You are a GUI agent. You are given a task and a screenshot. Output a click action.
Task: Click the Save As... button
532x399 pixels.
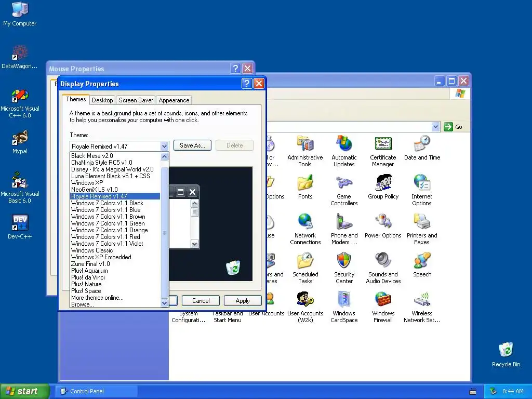tap(192, 145)
